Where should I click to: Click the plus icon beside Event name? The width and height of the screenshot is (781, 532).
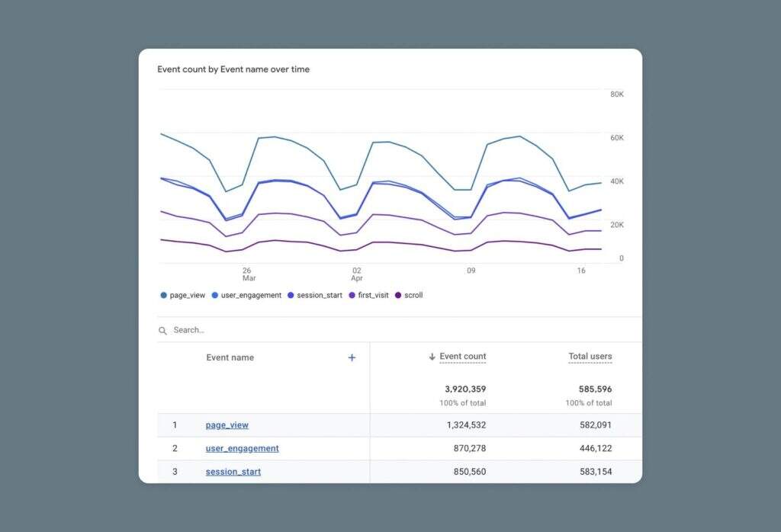(352, 357)
